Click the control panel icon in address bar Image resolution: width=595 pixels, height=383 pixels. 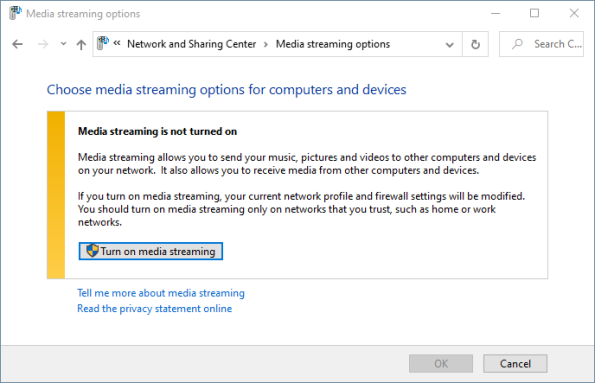pyautogui.click(x=103, y=43)
